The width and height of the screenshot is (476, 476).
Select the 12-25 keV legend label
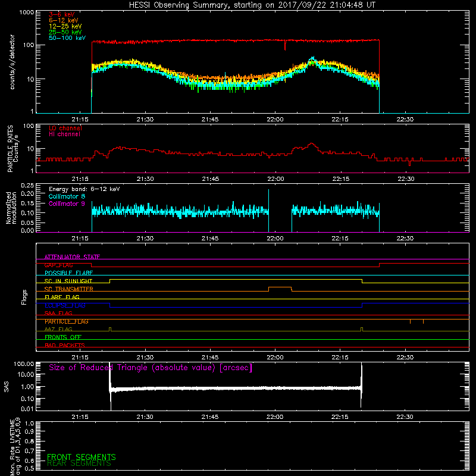click(x=65, y=26)
